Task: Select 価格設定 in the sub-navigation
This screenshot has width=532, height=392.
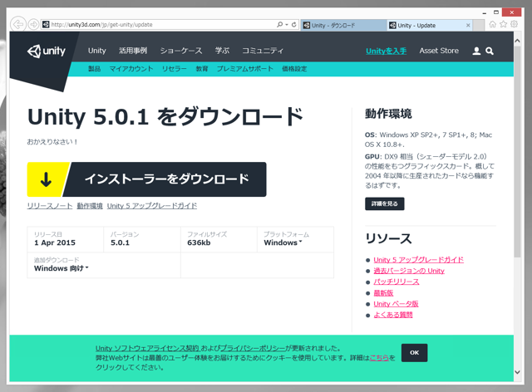Action: click(x=294, y=69)
